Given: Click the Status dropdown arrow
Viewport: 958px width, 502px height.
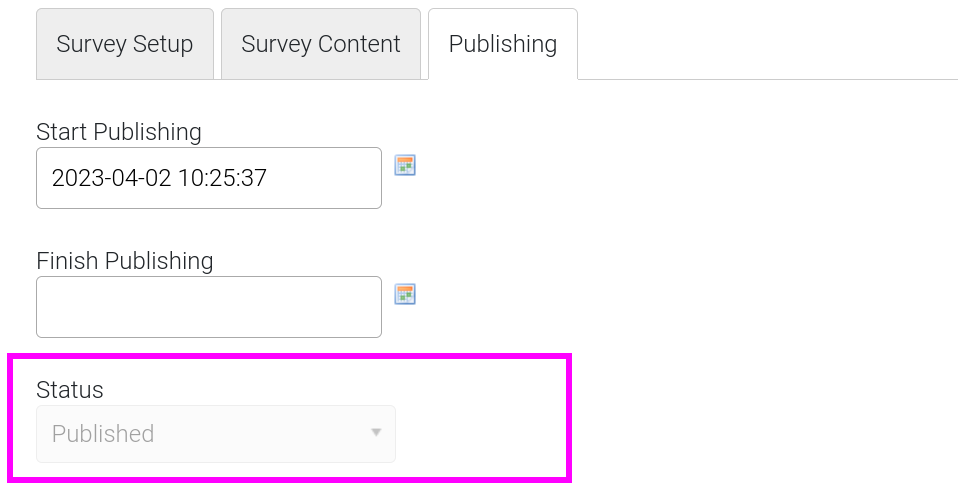Looking at the screenshot, I should pyautogui.click(x=376, y=433).
